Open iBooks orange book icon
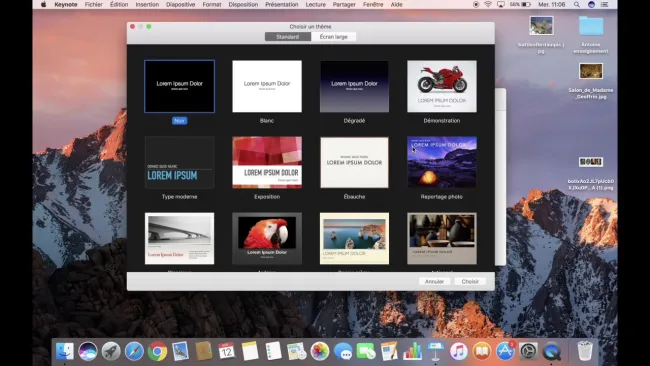650x366 pixels. tap(482, 351)
